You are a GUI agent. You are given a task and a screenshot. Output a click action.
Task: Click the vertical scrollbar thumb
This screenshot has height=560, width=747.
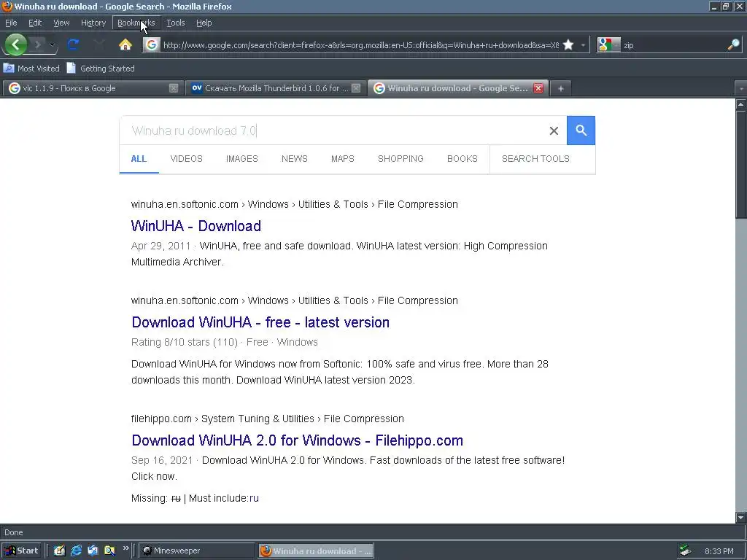point(741,164)
